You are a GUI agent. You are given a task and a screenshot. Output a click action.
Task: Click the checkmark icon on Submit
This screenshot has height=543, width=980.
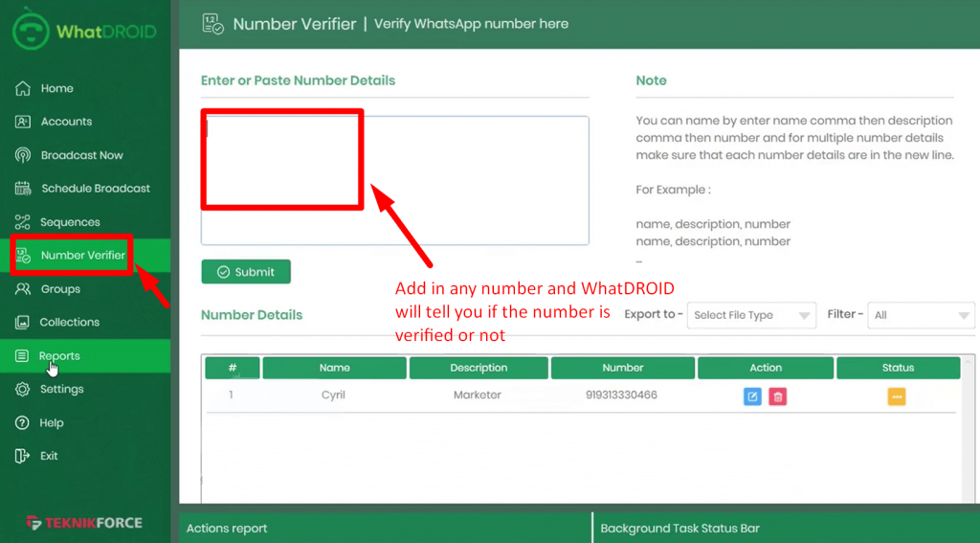point(223,272)
